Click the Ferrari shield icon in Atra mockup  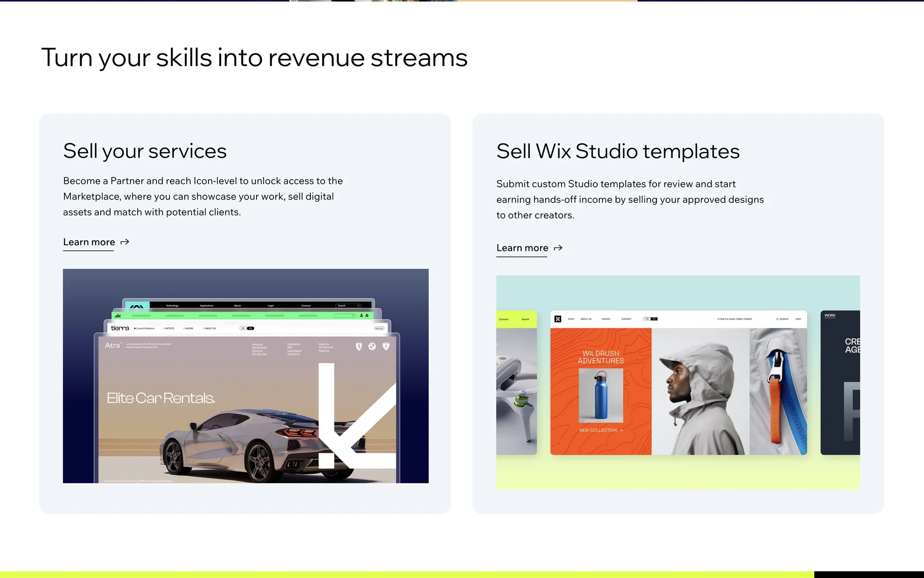click(x=359, y=346)
